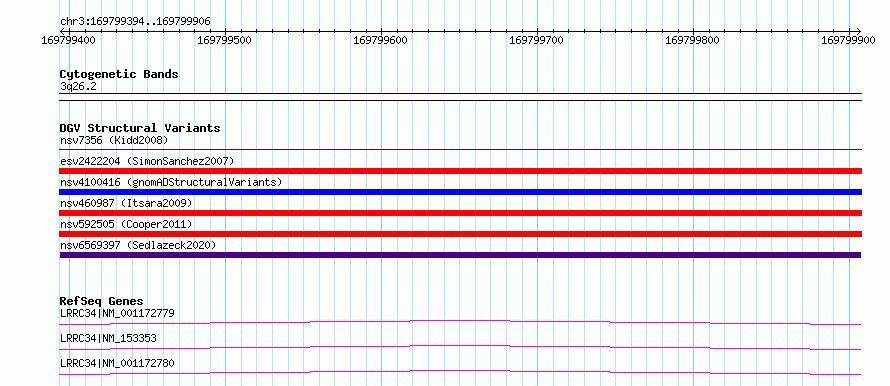Viewport: 890px width, 386px height.
Task: Open variant nsv6569397 (Sedlazeck2020) label
Action: (138, 245)
